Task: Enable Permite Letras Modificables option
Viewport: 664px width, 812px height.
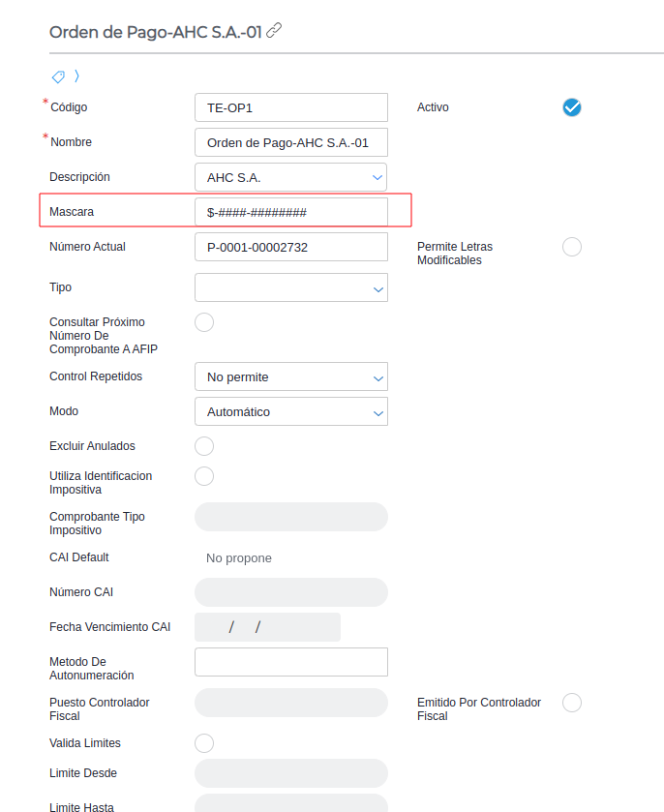Action: (572, 247)
